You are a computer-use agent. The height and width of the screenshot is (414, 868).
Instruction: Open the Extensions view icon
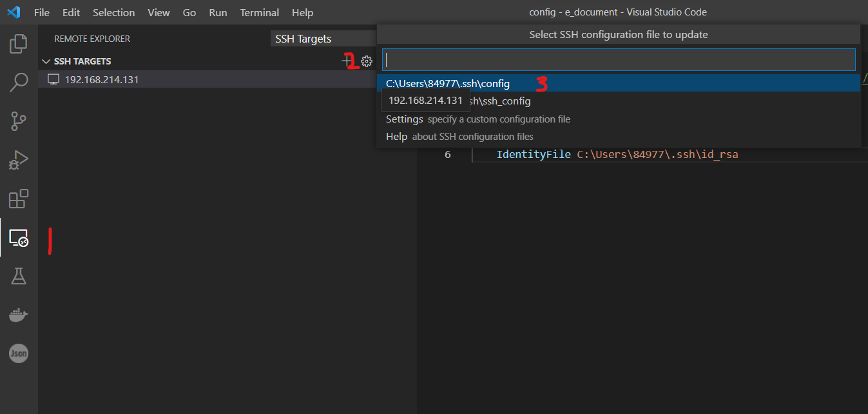point(19,199)
